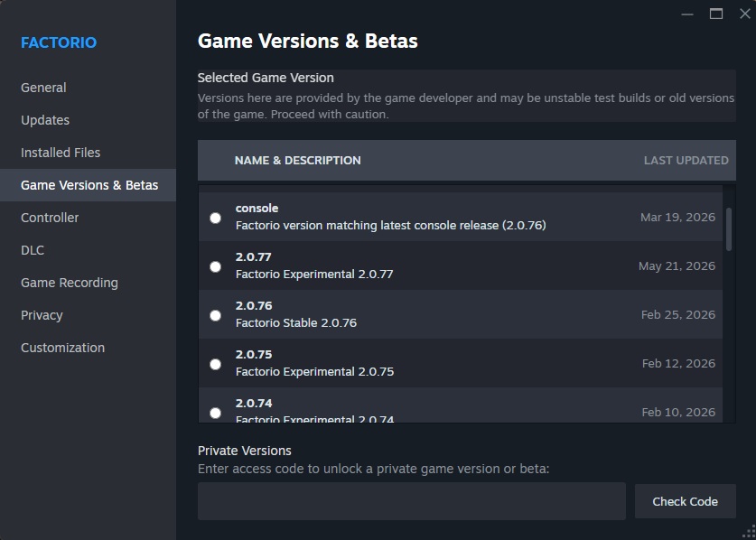Viewport: 756px width, 540px height.
Task: Click the 'Feb 10, 2026' date
Action: pyautogui.click(x=678, y=413)
